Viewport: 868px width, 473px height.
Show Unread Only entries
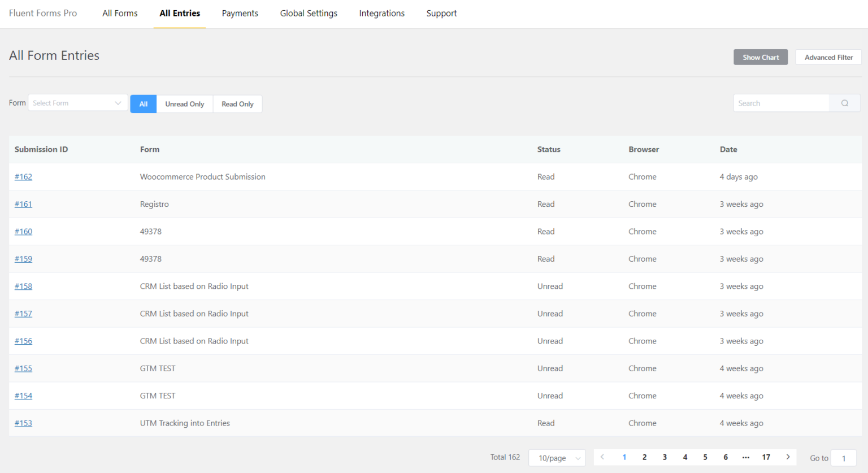(184, 104)
